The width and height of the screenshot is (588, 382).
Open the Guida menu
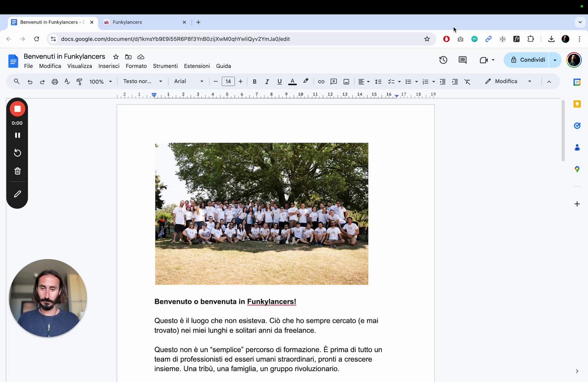point(224,66)
